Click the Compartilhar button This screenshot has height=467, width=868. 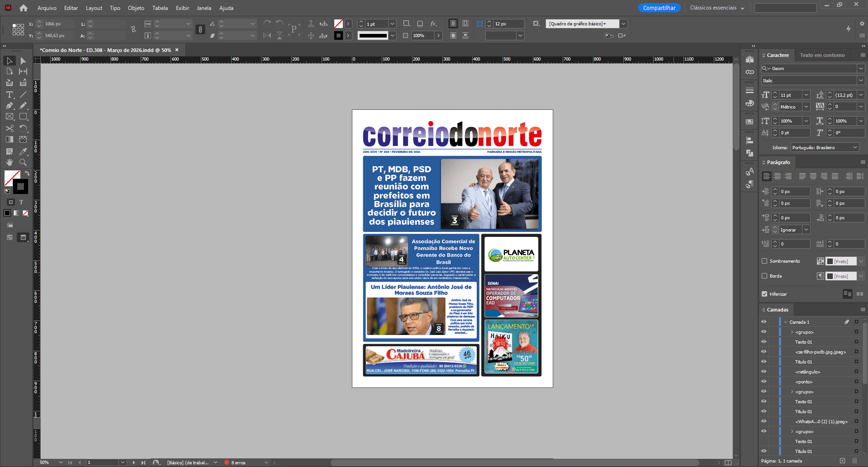659,8
